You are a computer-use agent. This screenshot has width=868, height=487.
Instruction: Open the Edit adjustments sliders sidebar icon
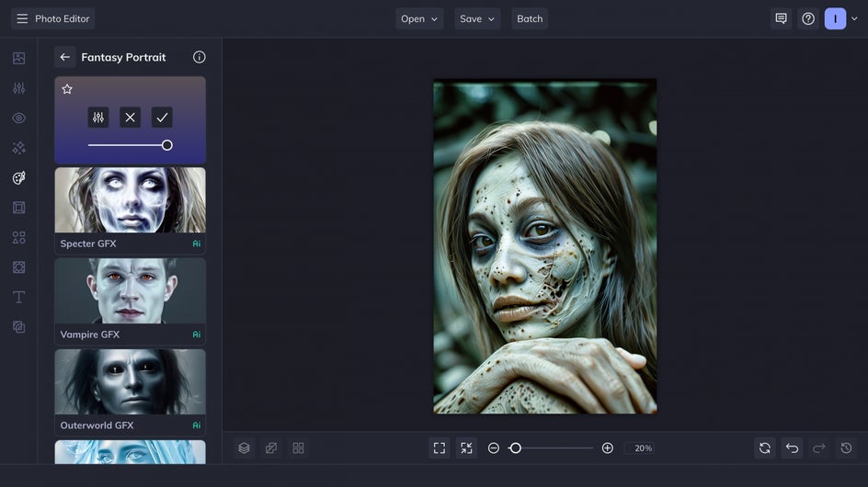[18, 88]
